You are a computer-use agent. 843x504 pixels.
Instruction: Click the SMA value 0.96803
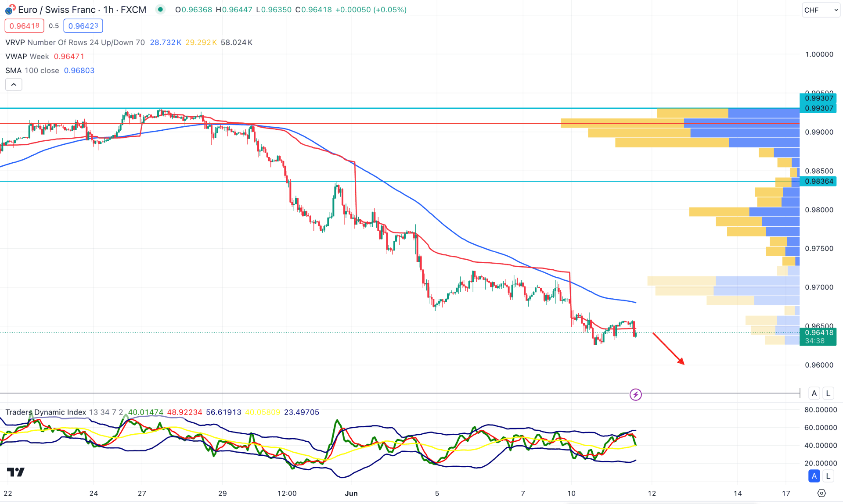(x=79, y=71)
